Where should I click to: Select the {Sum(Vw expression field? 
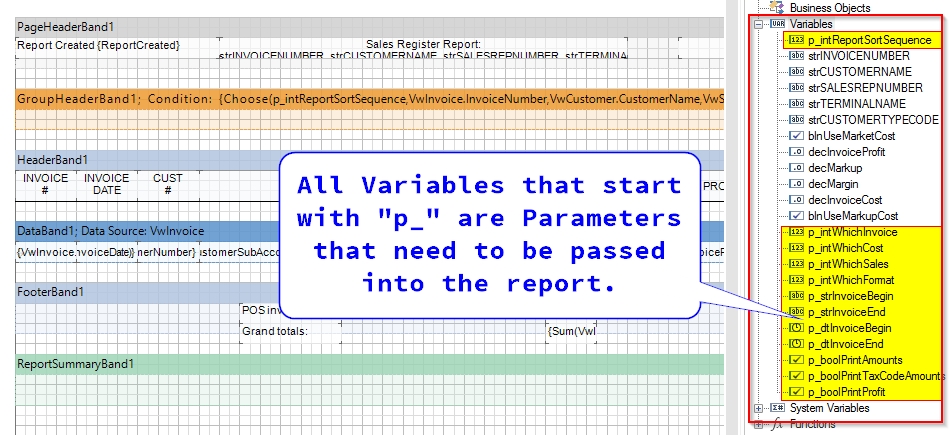point(572,332)
